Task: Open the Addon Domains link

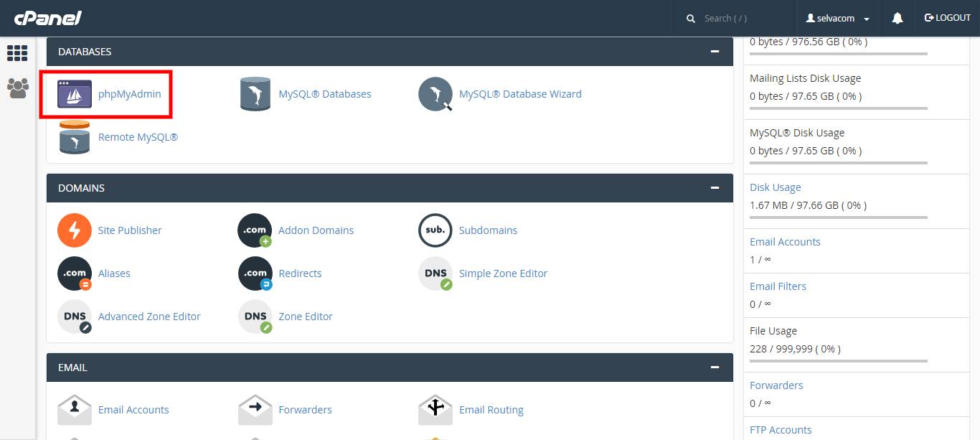Action: 316,230
